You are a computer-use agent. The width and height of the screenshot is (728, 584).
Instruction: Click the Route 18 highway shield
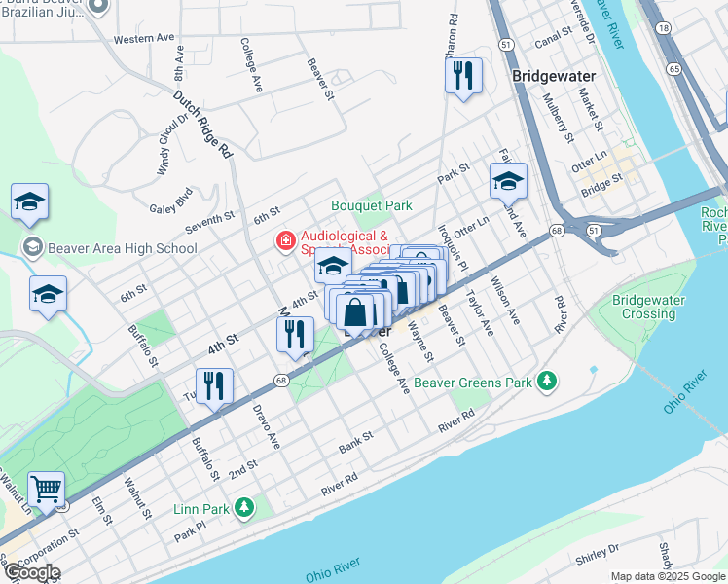664,28
